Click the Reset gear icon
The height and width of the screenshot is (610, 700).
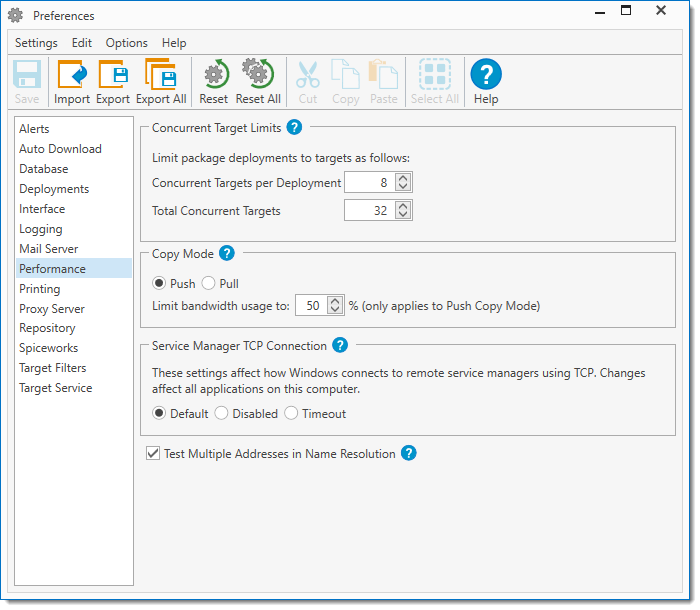click(x=214, y=77)
